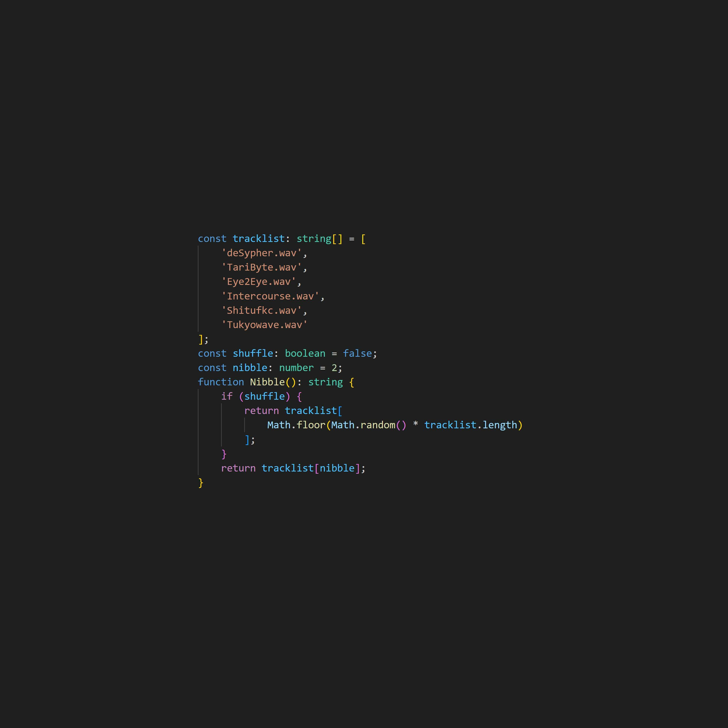Click tracklist[nibble] in last return

pos(311,468)
